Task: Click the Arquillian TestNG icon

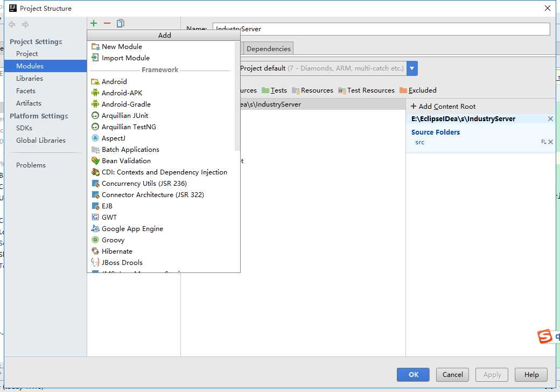Action: point(95,127)
